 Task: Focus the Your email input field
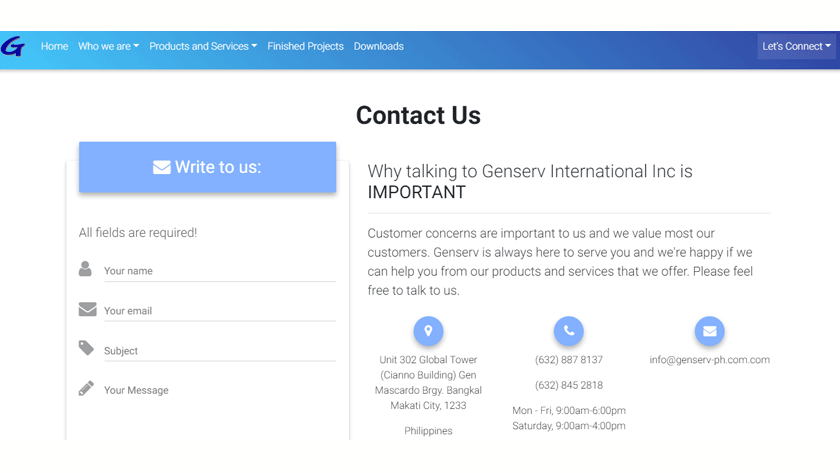coord(218,311)
